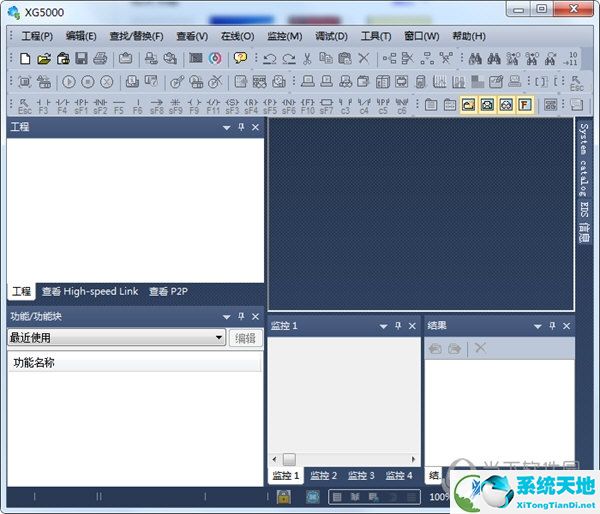Click the yellow speech bubble help icon

240,59
